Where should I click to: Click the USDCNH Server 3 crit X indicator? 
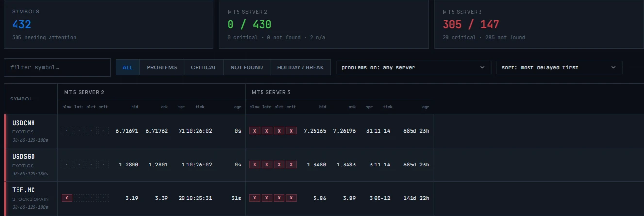pyautogui.click(x=291, y=131)
